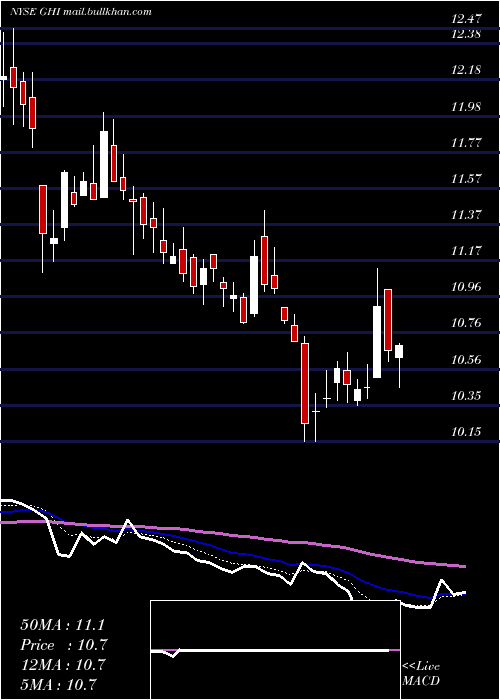Click the 5MA : 10.7 readout

coord(58,685)
